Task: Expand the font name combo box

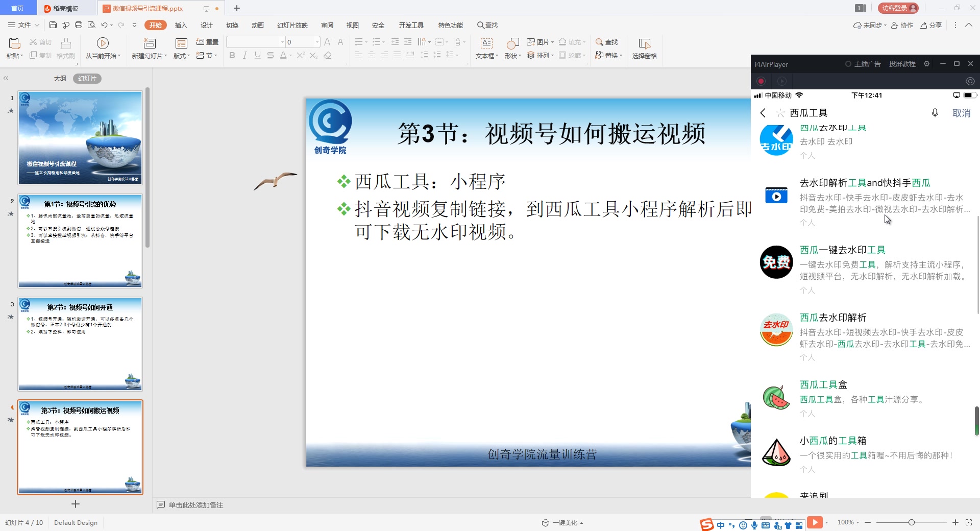Action: tap(283, 42)
